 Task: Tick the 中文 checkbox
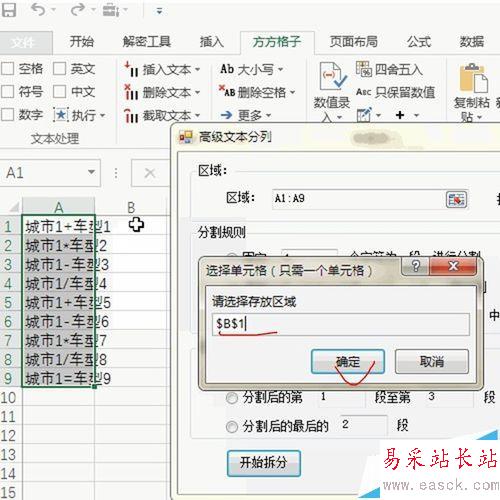59,92
